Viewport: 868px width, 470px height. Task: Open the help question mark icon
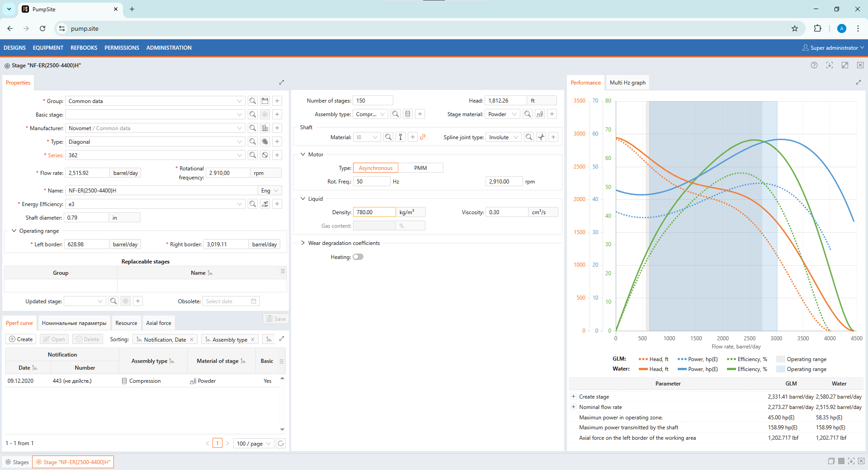coord(814,66)
